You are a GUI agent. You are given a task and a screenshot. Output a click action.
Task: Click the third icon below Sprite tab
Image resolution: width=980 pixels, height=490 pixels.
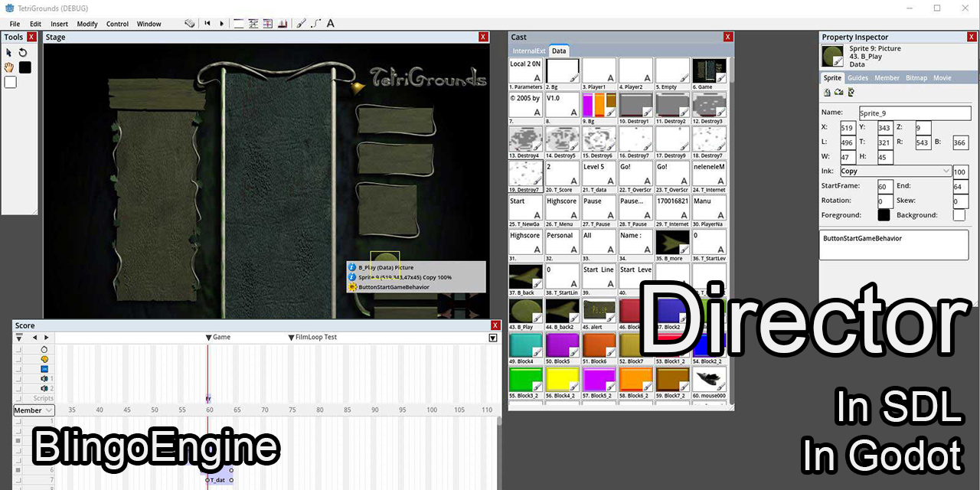point(851,92)
